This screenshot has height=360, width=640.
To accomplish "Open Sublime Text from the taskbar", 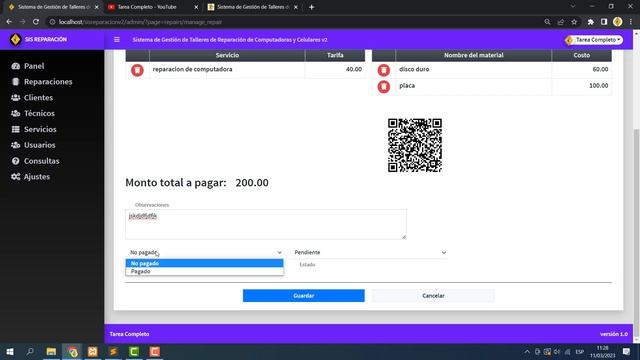I will [113, 351].
